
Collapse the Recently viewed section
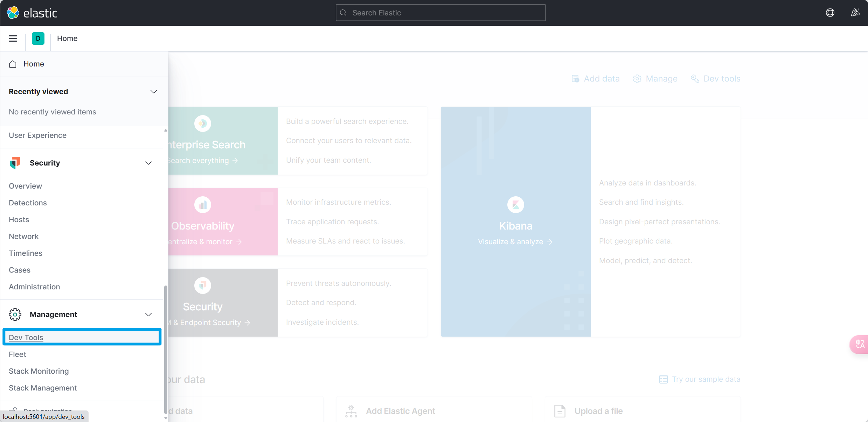coord(153,92)
